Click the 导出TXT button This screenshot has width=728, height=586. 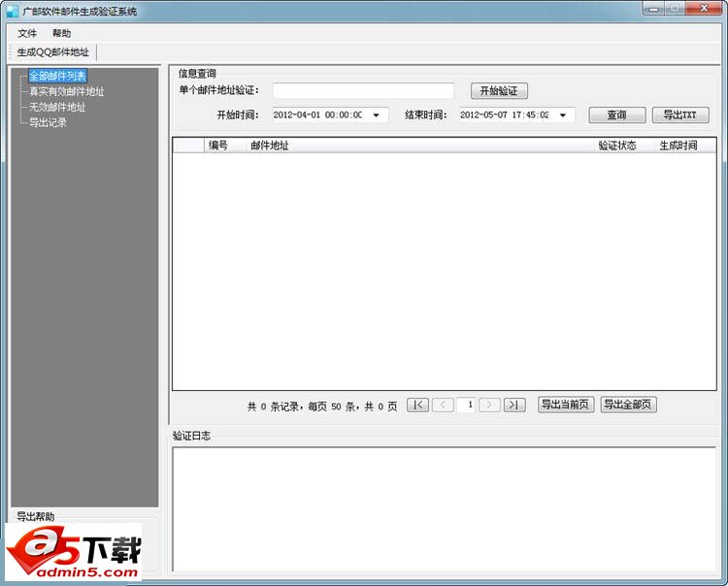click(680, 115)
